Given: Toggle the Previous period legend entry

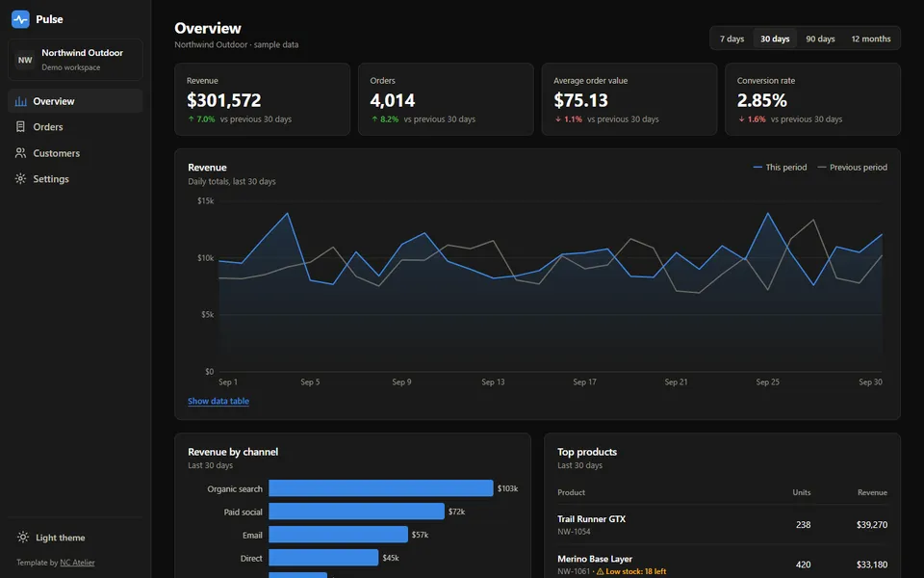Looking at the screenshot, I should click(852, 168).
